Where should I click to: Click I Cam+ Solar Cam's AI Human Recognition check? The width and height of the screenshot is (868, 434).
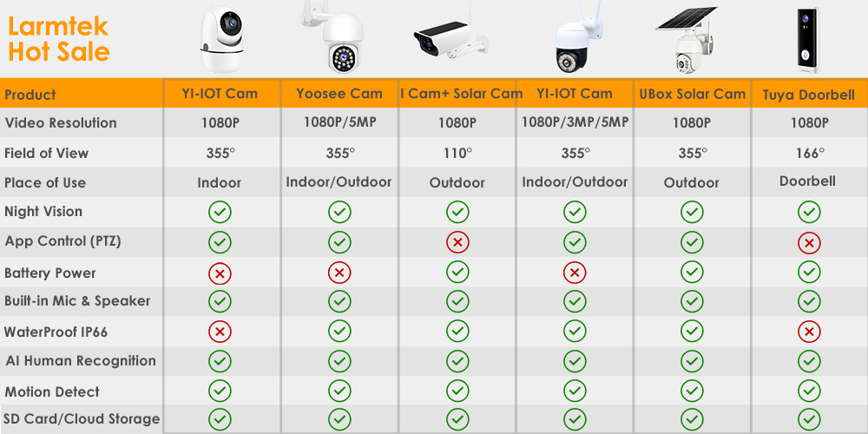[x=457, y=361]
